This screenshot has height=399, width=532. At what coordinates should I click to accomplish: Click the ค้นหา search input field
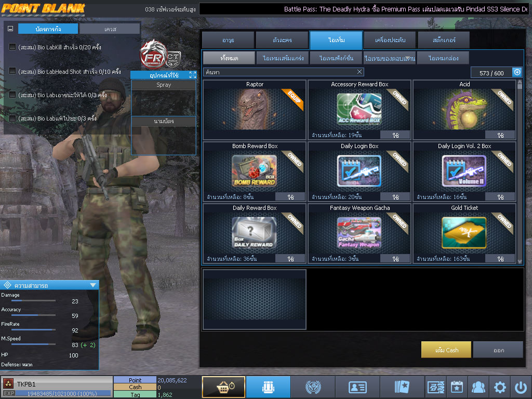(283, 72)
